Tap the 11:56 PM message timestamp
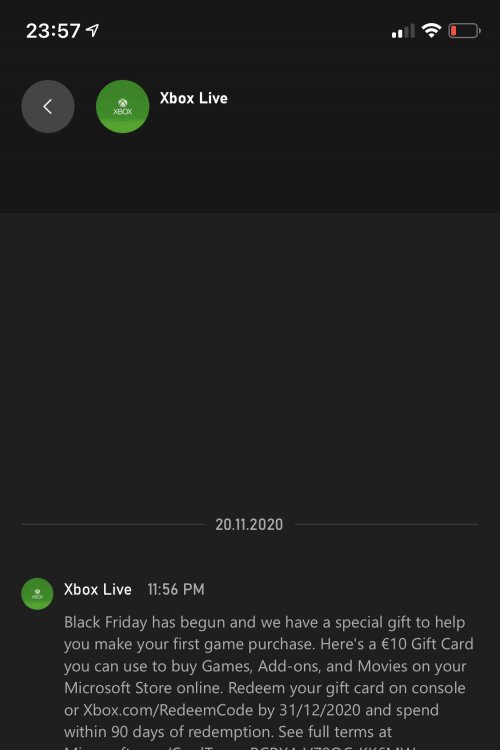This screenshot has width=500, height=750. tap(176, 589)
